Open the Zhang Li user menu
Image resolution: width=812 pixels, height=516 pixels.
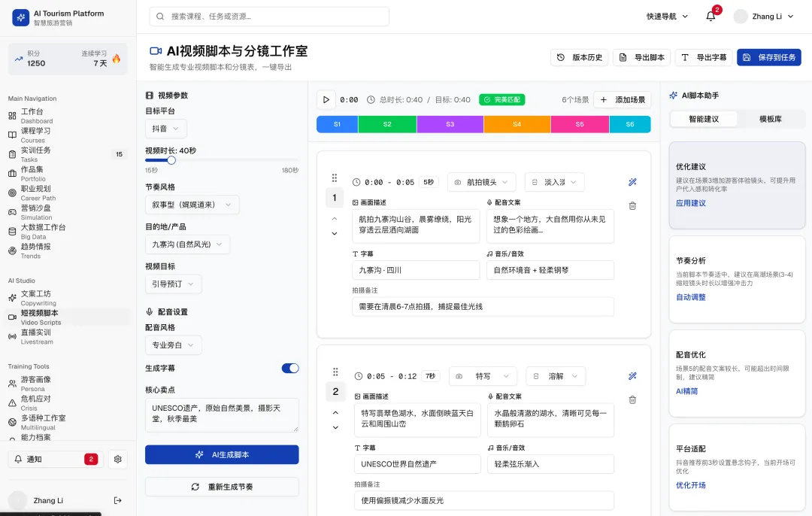765,17
